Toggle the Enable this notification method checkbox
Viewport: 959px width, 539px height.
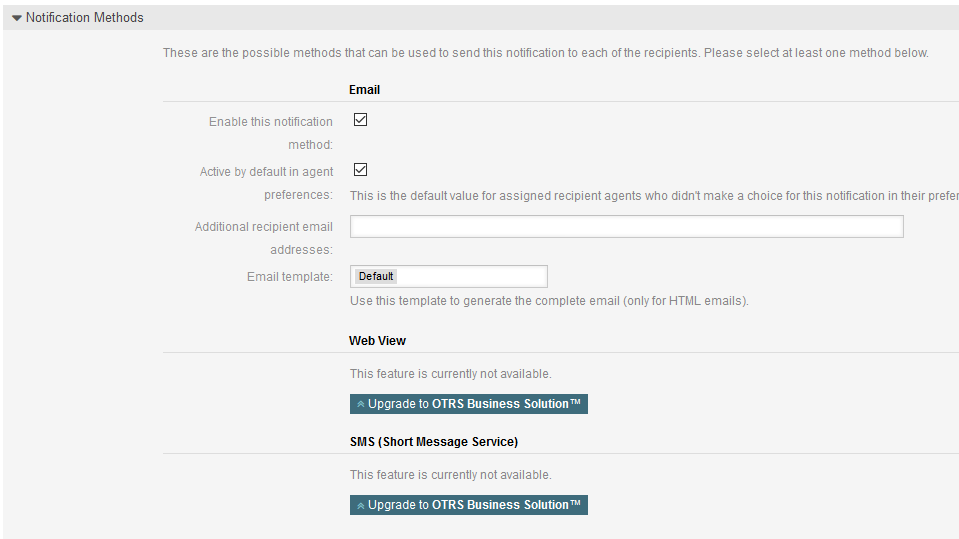(x=361, y=120)
